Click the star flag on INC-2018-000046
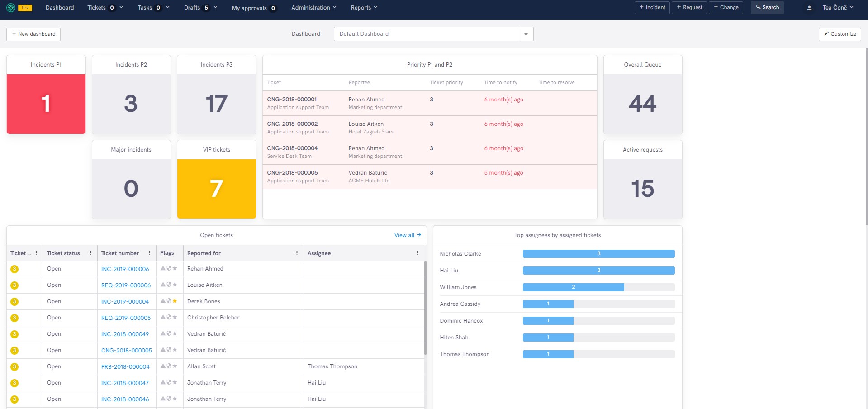868x409 pixels. [x=175, y=399]
